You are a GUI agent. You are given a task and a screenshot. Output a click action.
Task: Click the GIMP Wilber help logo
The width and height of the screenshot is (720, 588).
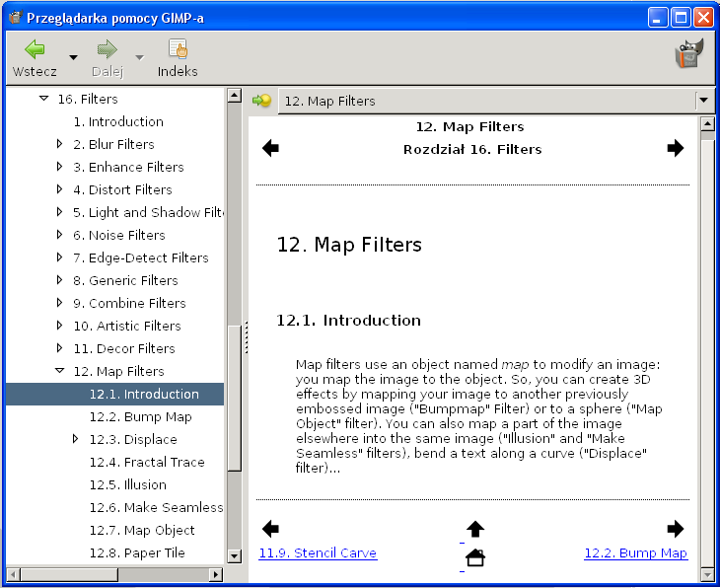coord(688,53)
